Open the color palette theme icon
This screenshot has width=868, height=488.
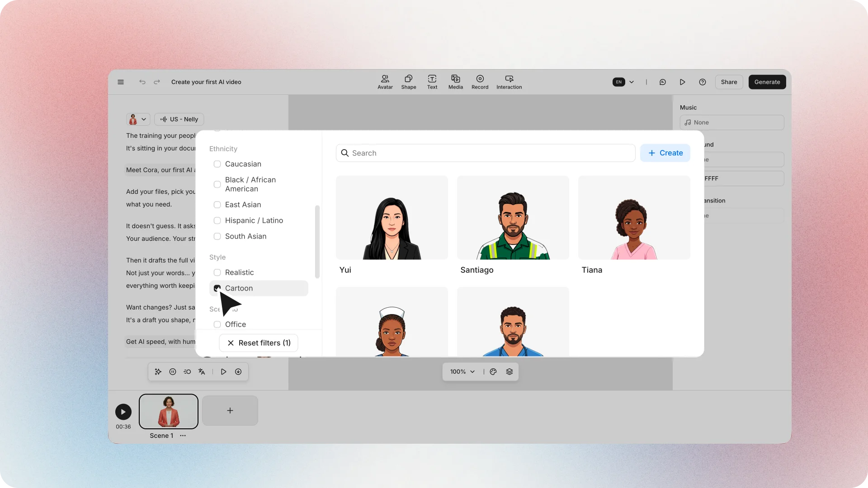493,372
